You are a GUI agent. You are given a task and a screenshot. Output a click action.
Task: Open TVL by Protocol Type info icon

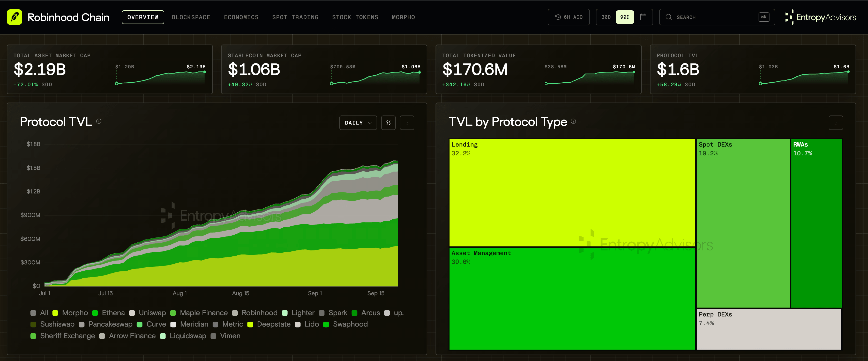573,121
